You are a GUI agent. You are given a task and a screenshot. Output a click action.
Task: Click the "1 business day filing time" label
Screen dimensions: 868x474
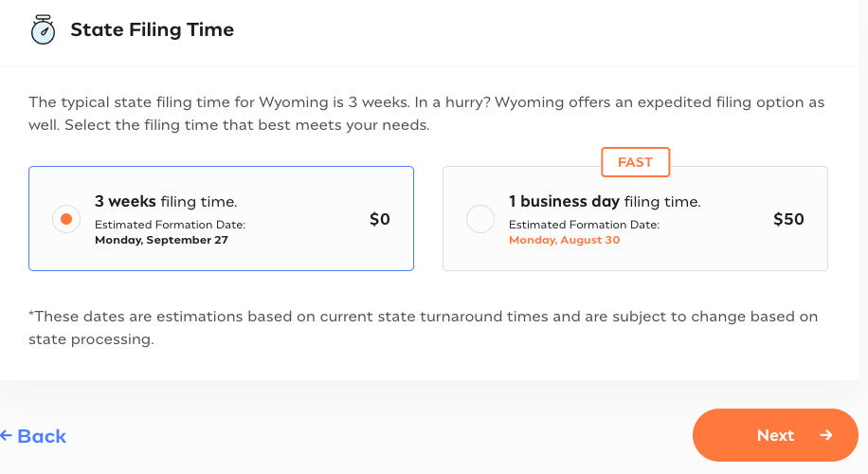(x=605, y=201)
